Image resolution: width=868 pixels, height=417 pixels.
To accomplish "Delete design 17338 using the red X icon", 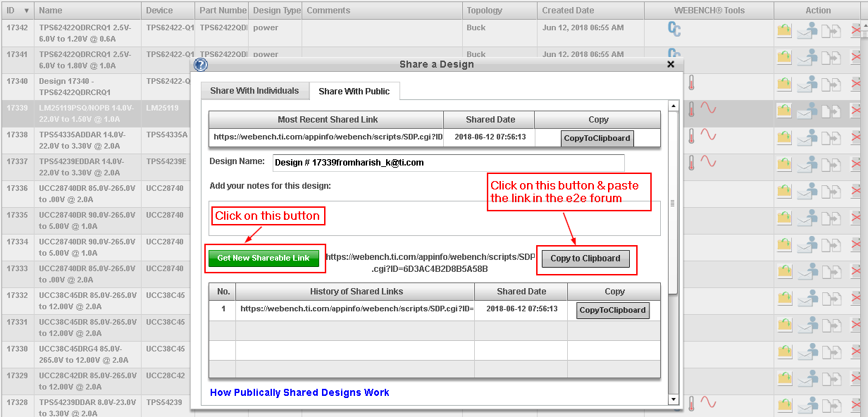I will (x=857, y=137).
